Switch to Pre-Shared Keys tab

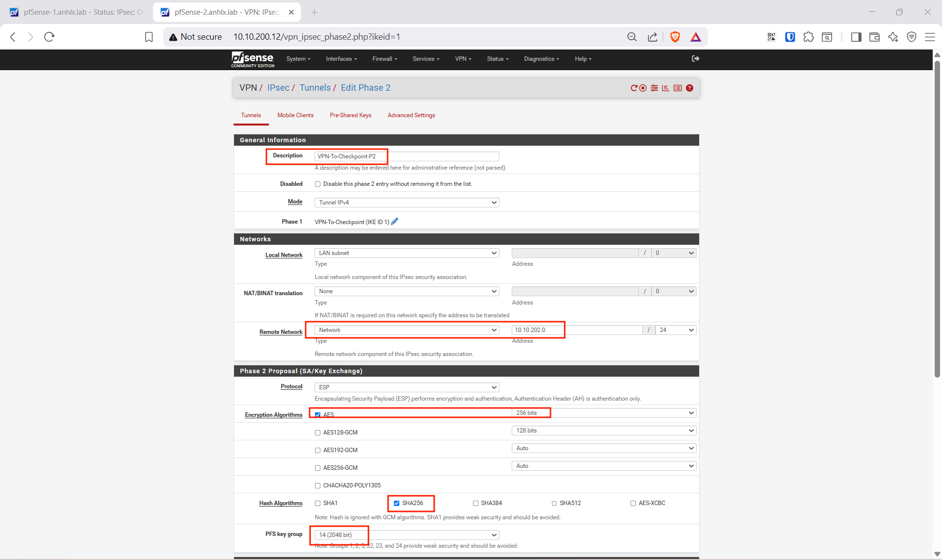click(350, 115)
